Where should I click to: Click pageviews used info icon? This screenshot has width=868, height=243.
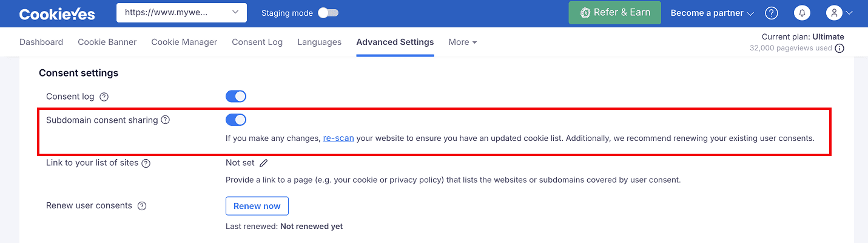[x=839, y=49]
